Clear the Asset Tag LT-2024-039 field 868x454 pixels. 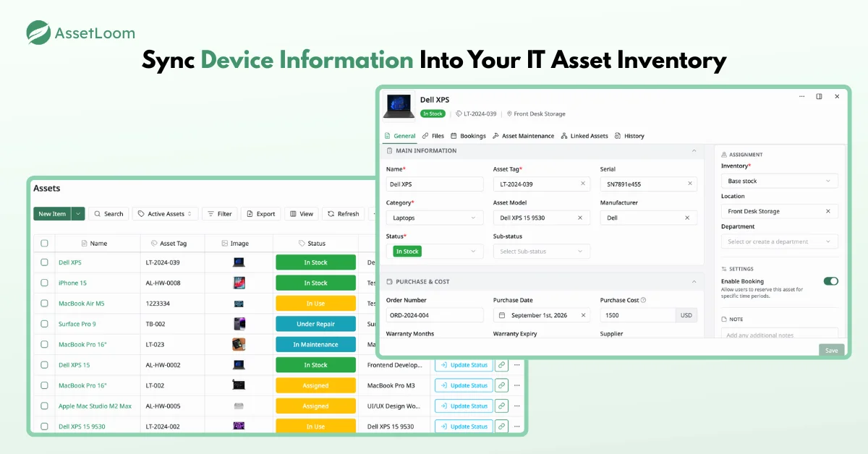point(583,184)
